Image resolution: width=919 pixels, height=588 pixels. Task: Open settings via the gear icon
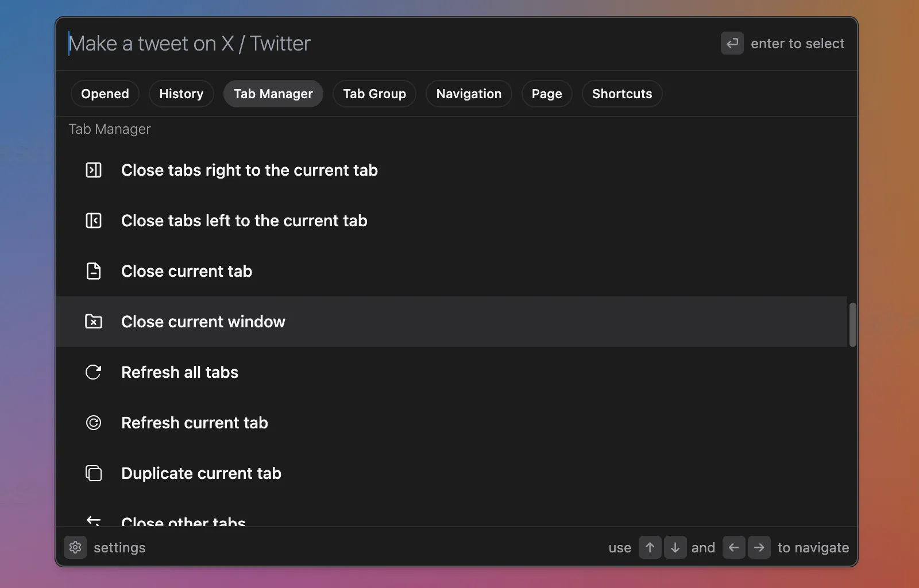(x=75, y=547)
